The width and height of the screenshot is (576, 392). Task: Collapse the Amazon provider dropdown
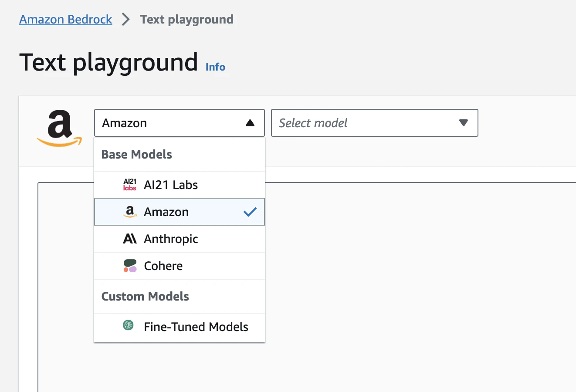pos(180,123)
